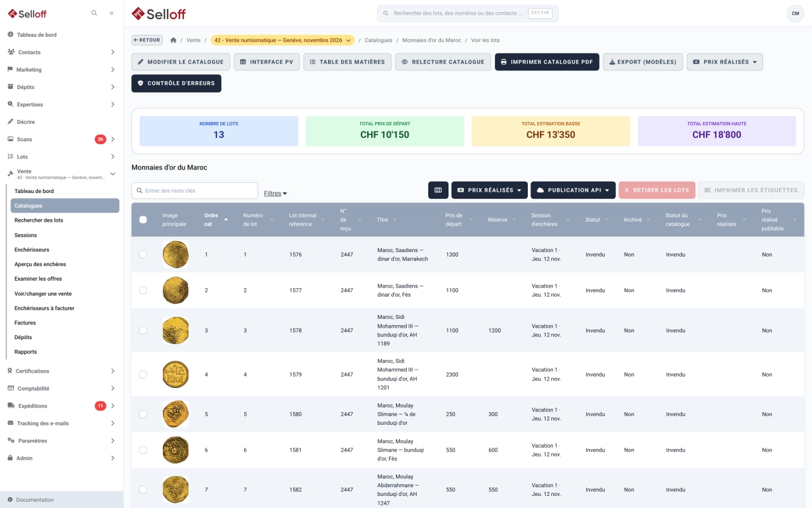
Task: Select checkbox for lot reference 1577
Action: pos(143,290)
